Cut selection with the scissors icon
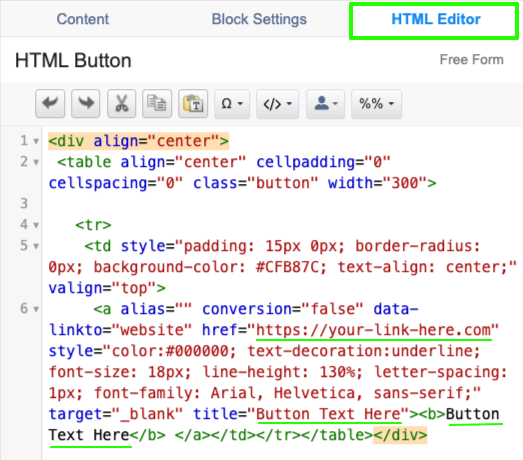The image size is (523, 460). pyautogui.click(x=121, y=103)
